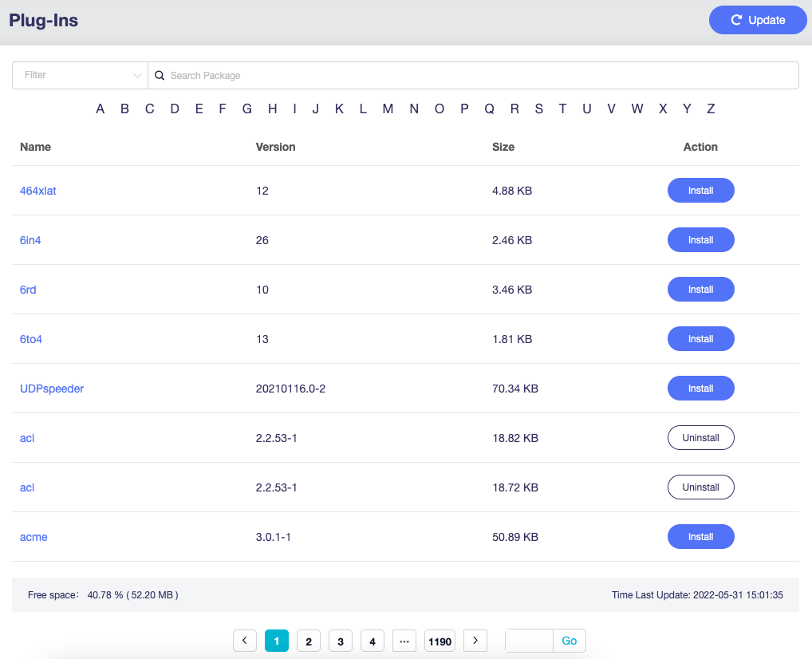
Task: Filter packages by letter S
Action: coord(539,109)
